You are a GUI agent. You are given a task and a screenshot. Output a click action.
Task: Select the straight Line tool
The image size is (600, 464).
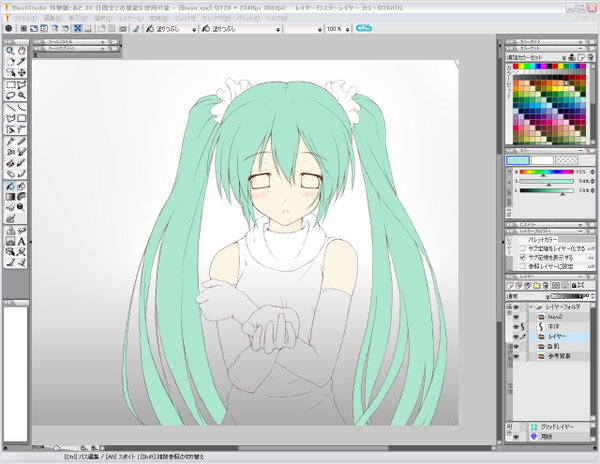click(x=10, y=107)
